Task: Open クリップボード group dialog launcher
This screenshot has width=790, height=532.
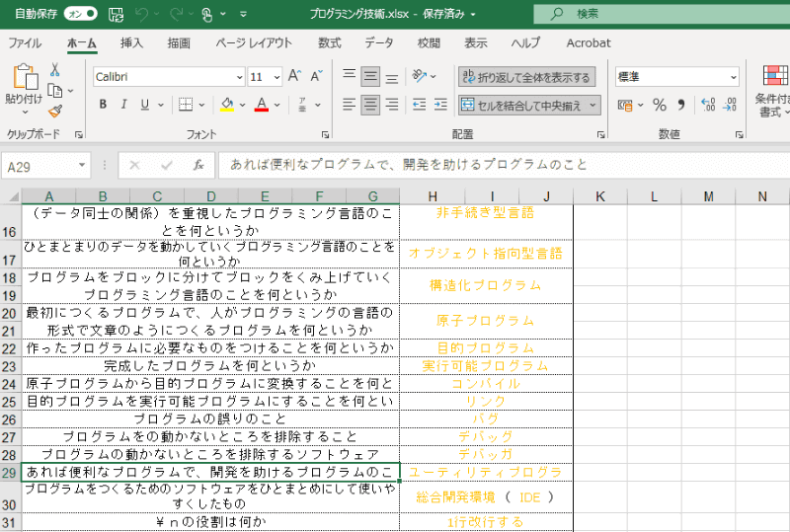Action: (79, 134)
